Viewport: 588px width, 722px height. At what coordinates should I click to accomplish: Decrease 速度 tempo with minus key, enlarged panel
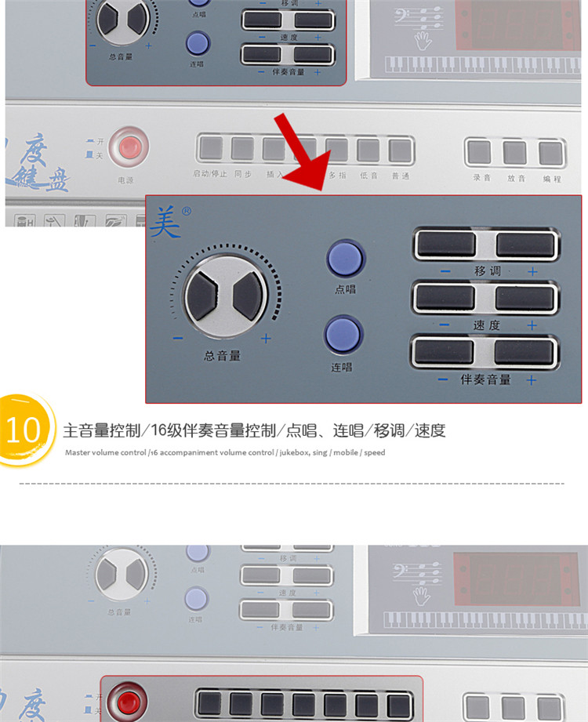445,298
